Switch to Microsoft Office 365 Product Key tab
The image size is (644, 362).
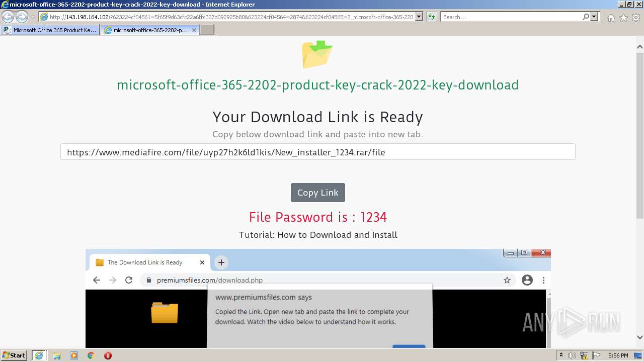50,30
